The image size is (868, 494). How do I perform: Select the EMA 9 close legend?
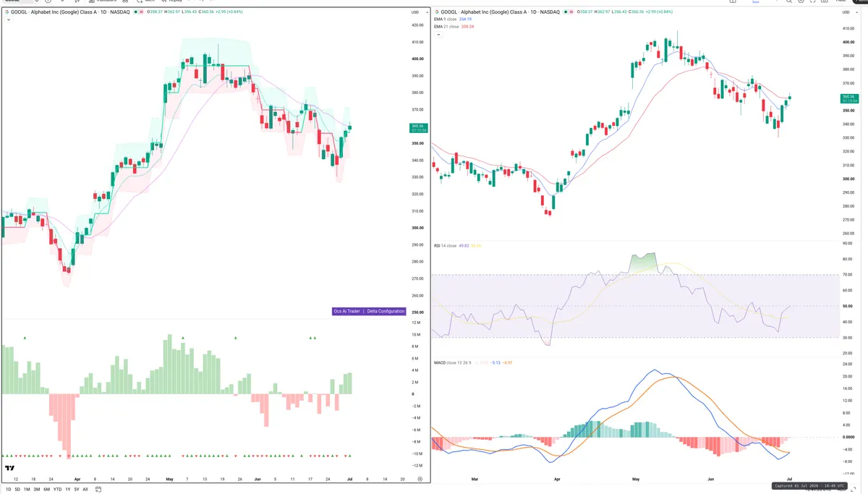tap(446, 20)
